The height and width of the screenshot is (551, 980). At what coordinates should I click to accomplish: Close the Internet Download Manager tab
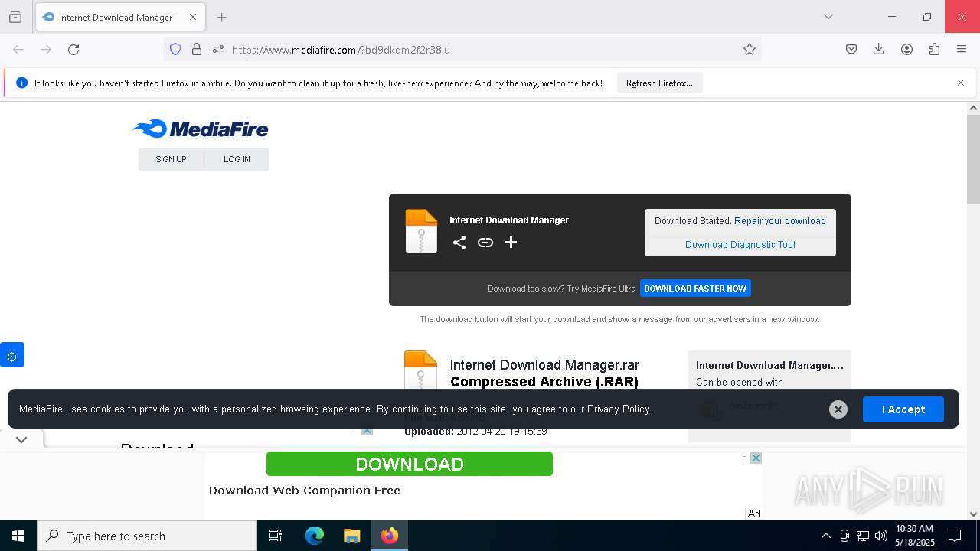coord(193,17)
